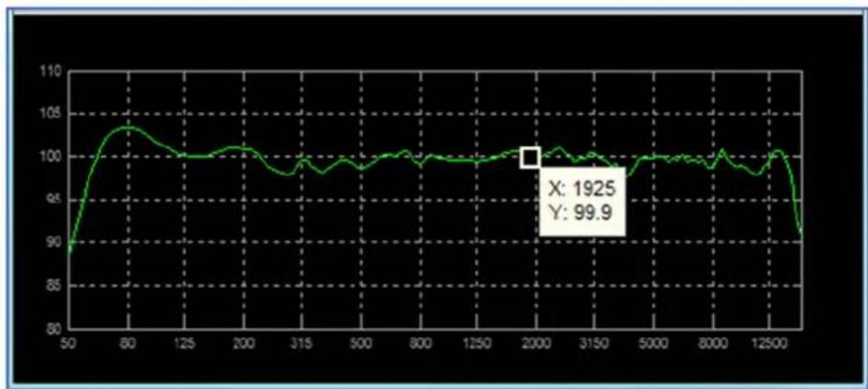The image size is (868, 389).
Task: Click the x-axis label '125'
Action: tap(185, 342)
